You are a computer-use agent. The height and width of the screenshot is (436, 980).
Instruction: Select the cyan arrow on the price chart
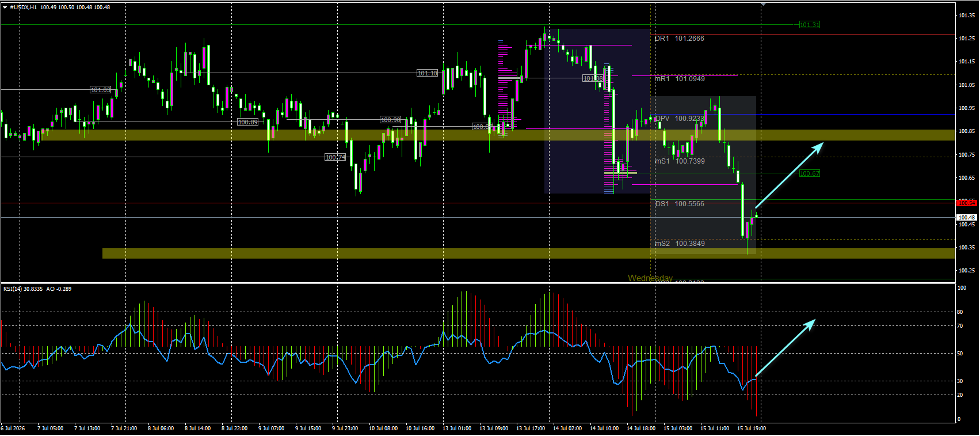[789, 175]
